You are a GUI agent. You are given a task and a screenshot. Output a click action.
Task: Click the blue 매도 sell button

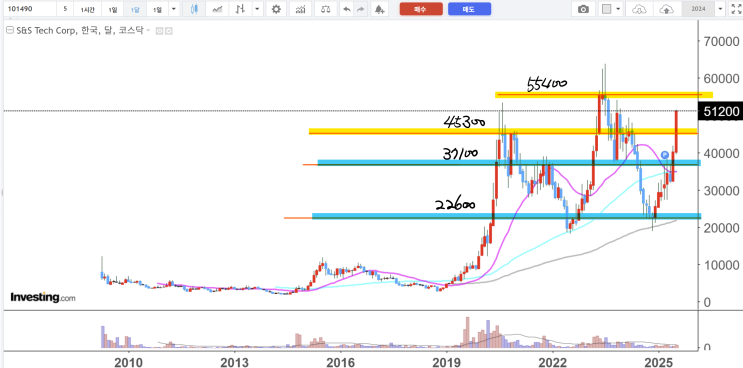coord(469,9)
